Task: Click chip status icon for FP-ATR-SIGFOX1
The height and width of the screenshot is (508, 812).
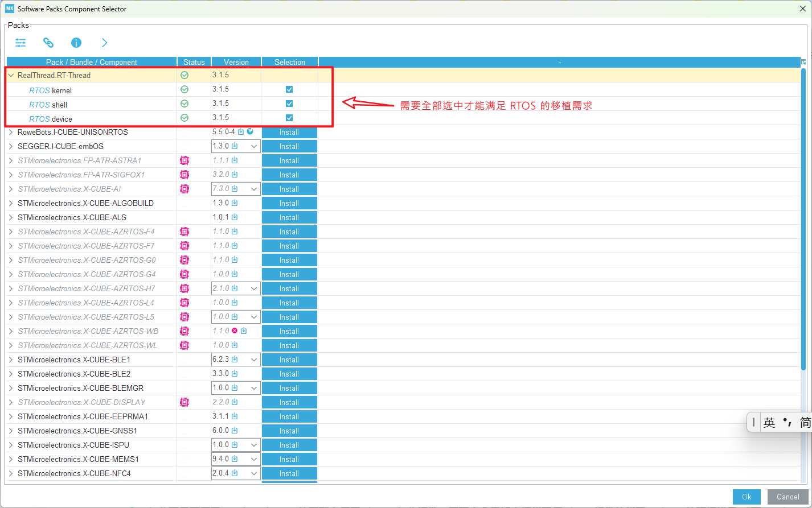Action: (184, 175)
